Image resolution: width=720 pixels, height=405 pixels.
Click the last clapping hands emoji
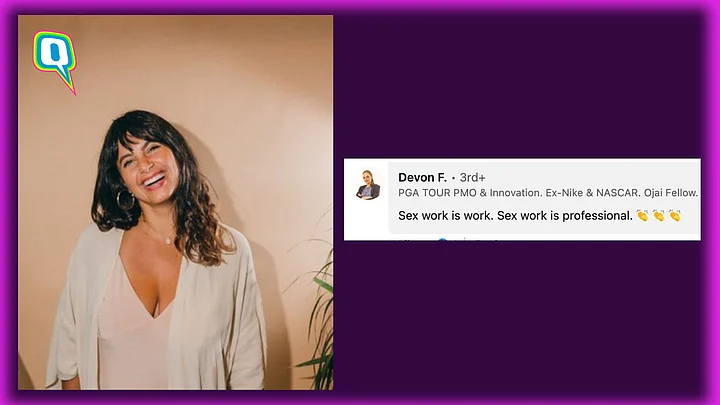(675, 215)
